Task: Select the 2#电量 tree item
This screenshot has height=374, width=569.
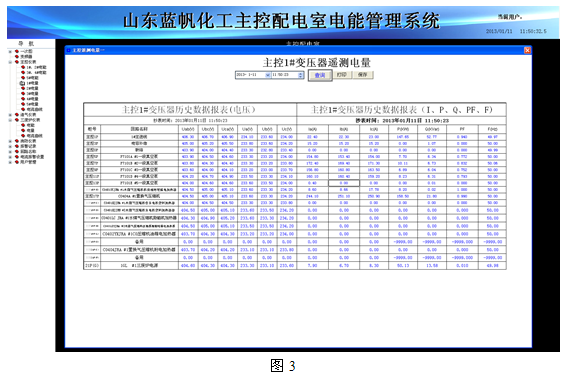Action: (32, 89)
